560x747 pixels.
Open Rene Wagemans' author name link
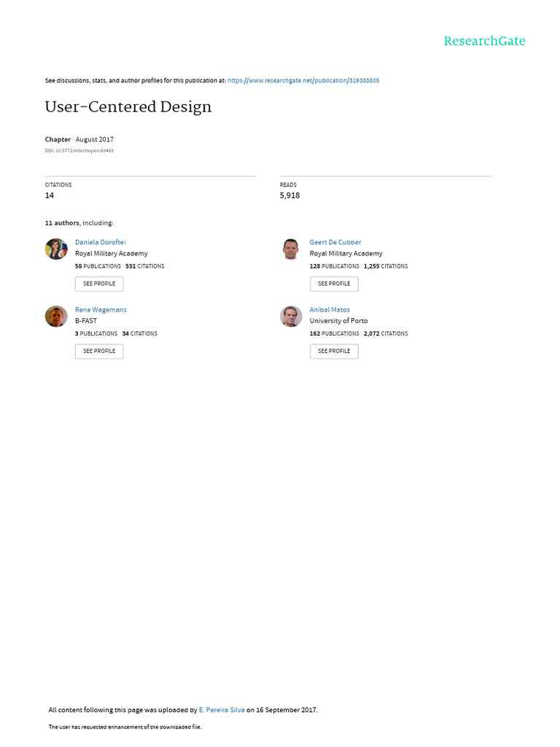coord(101,310)
